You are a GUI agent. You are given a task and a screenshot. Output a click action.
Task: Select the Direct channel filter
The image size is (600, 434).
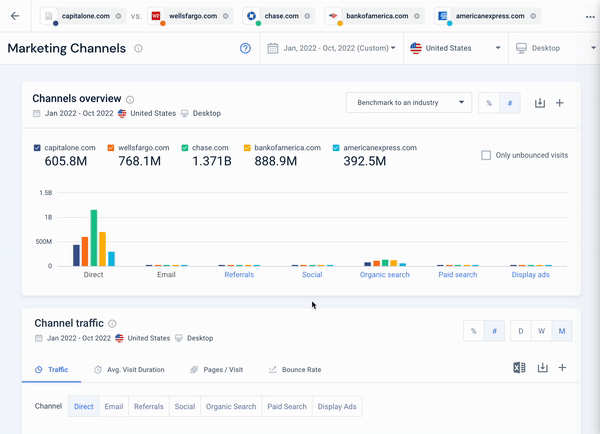point(84,406)
